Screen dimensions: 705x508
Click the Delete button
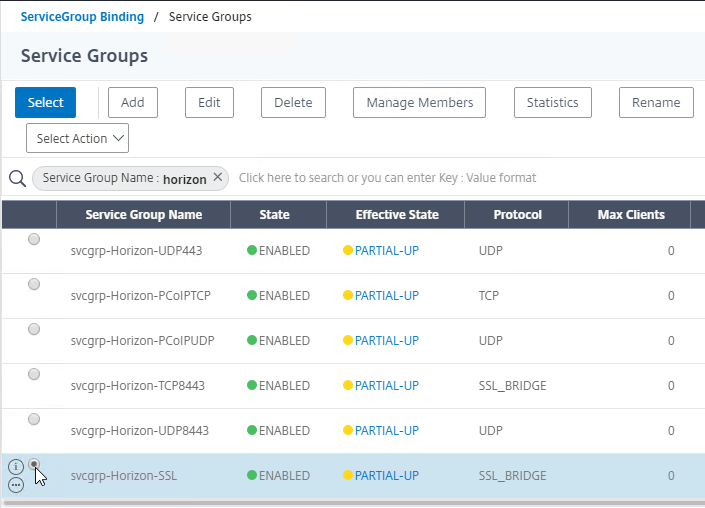(293, 102)
